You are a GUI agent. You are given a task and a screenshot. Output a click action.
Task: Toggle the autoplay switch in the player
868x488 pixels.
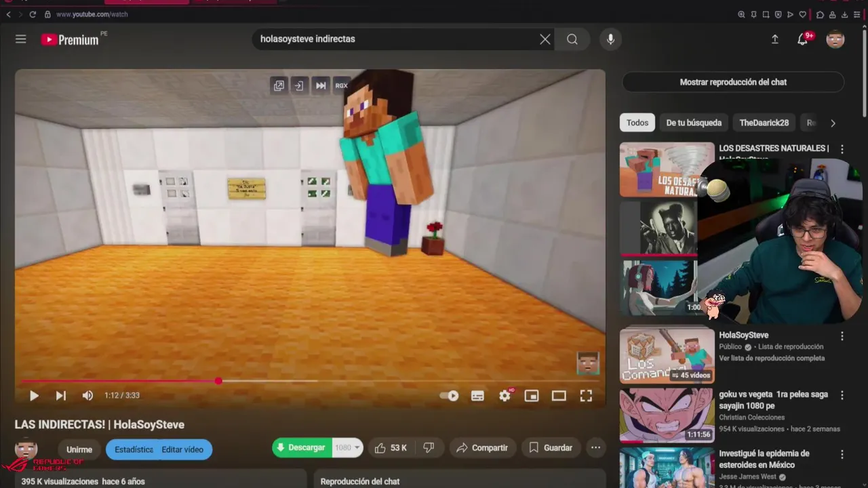click(x=450, y=396)
